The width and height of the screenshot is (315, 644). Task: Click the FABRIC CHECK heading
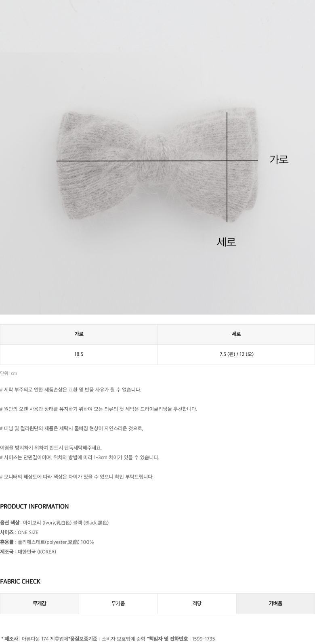[20, 581]
